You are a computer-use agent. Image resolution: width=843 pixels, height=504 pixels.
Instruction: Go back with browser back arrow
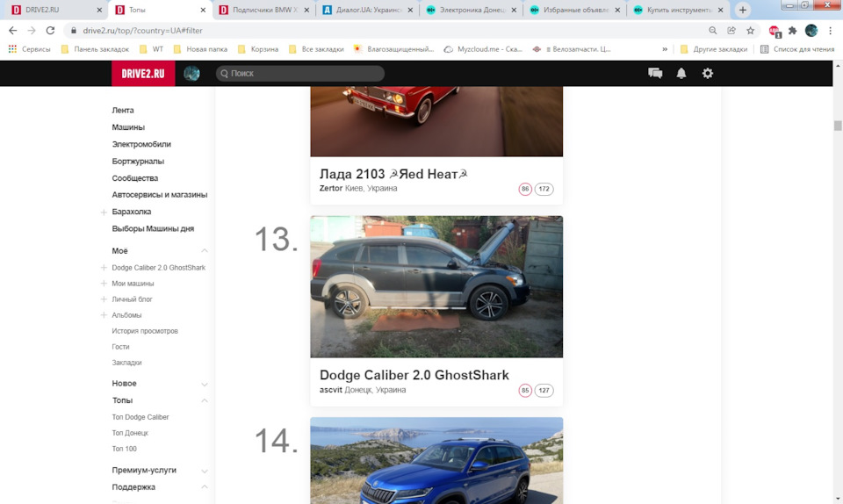(13, 31)
